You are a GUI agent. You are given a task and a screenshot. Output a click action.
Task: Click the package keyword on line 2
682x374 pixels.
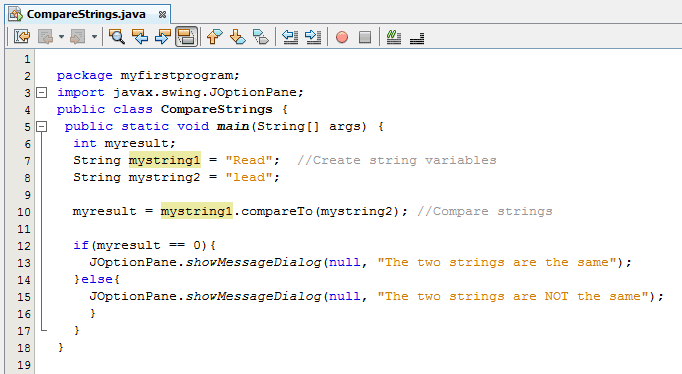(x=84, y=76)
